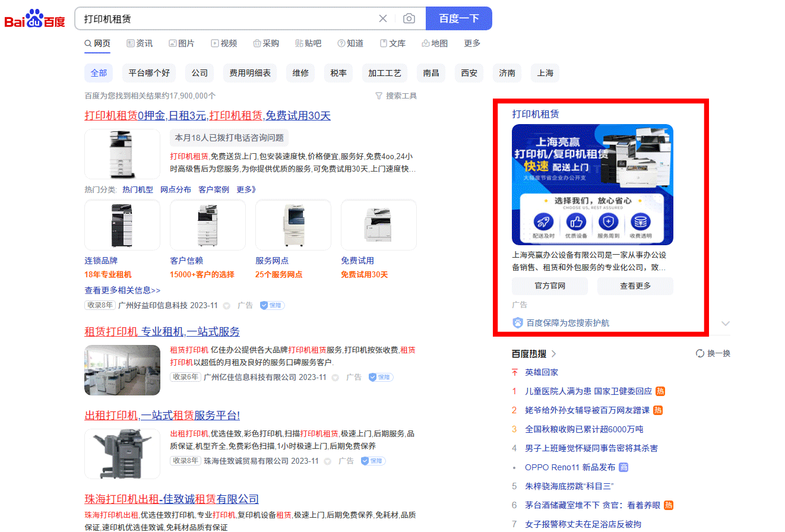Switch to the 图片 tab
Screen dimensions: 785x532
182,43
